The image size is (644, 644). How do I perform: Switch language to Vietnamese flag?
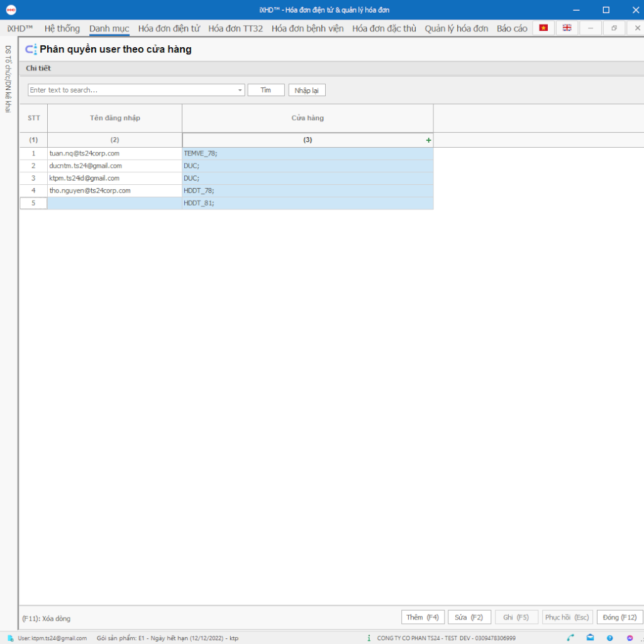click(543, 28)
